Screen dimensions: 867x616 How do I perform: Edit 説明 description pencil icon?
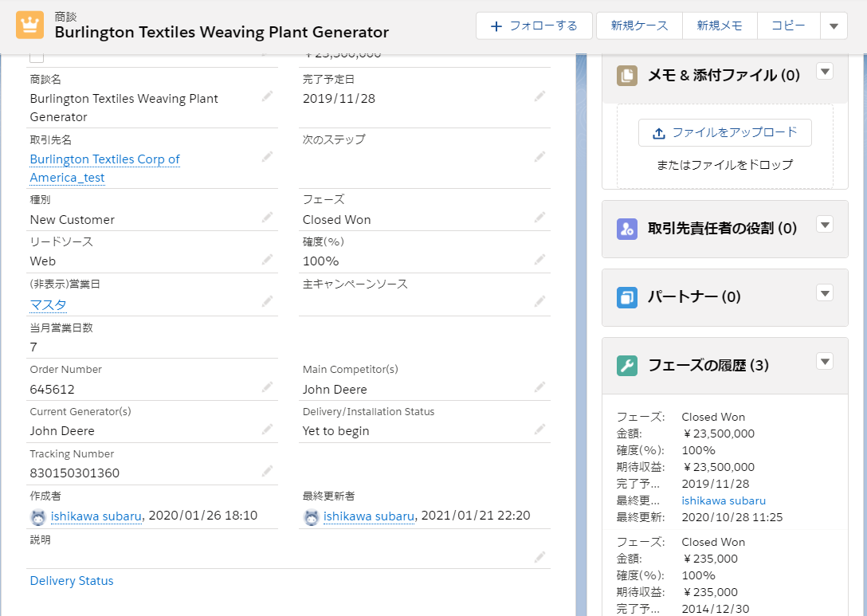coord(539,557)
